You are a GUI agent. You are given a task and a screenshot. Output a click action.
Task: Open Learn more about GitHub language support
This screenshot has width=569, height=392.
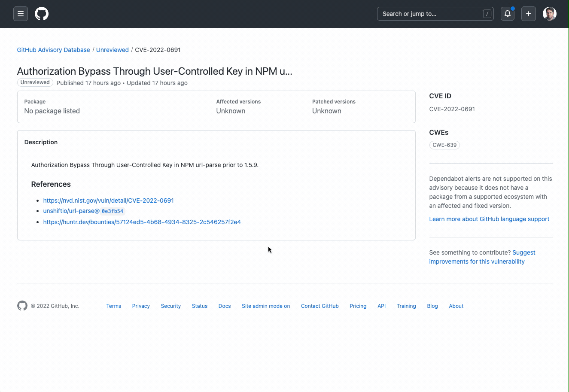489,219
